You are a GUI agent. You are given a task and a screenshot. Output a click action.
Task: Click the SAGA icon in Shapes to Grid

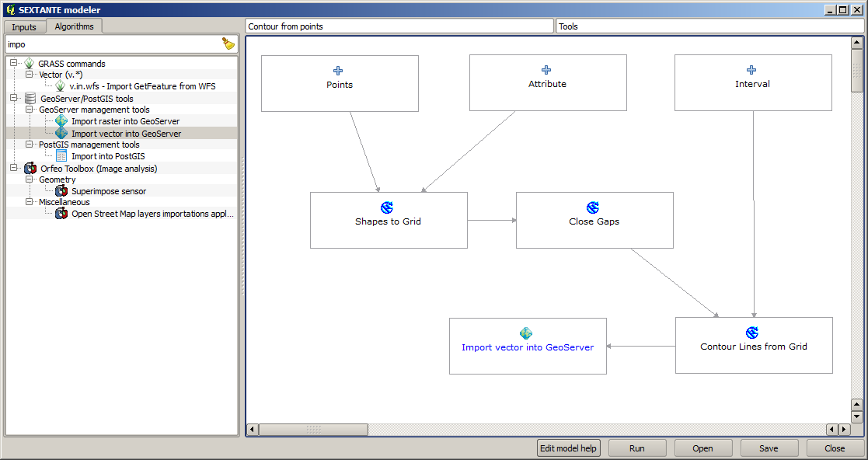[x=387, y=207]
